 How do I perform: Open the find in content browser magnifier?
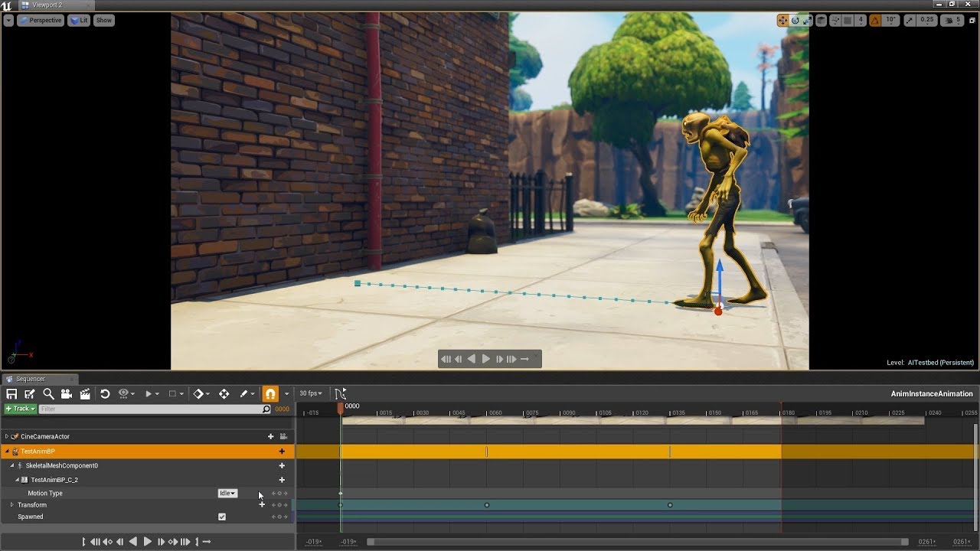point(48,394)
